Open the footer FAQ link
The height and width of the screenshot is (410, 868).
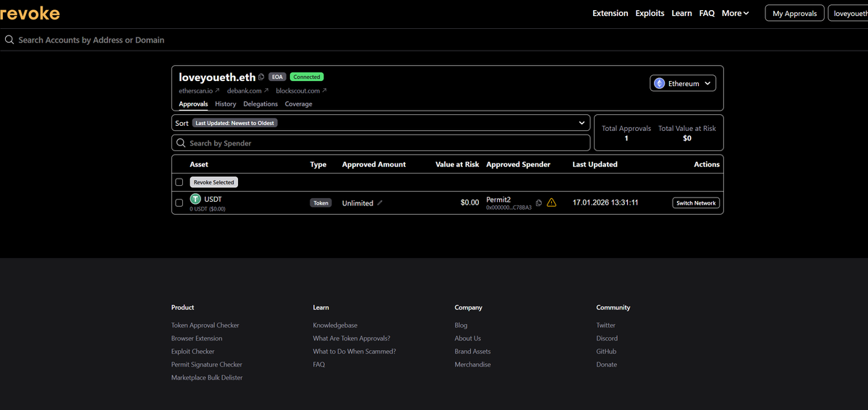(319, 364)
